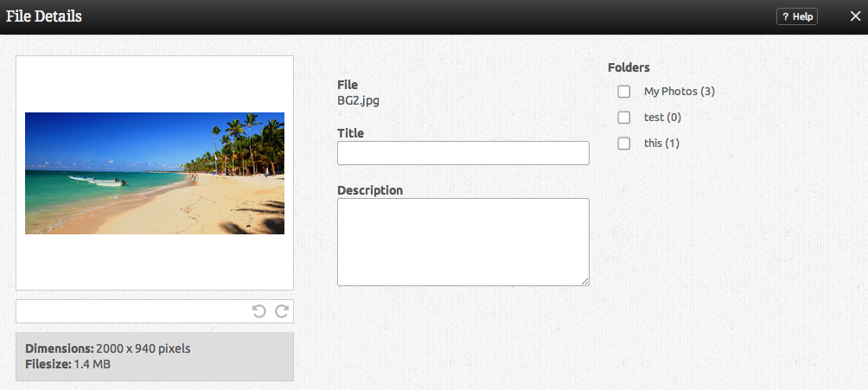The height and width of the screenshot is (390, 868).
Task: Check the My Photos folder checkbox
Action: point(623,92)
